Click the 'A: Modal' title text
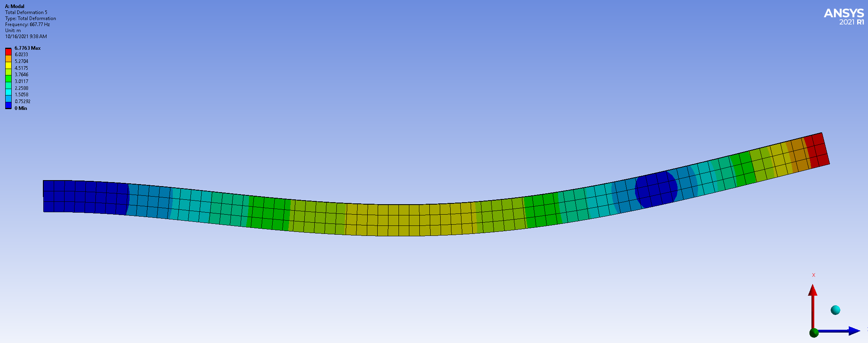The height and width of the screenshot is (343, 868). coord(14,6)
